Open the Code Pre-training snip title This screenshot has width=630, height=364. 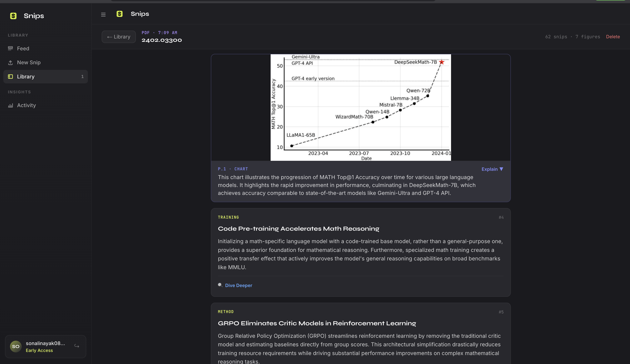[x=298, y=229]
